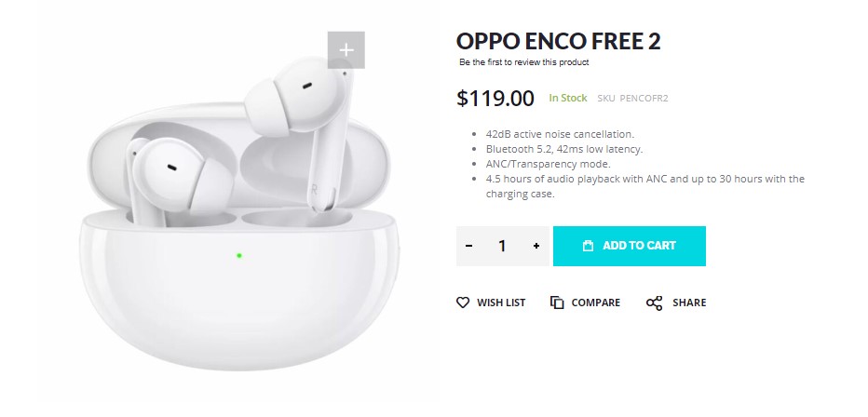Click the In Stock status label
Image resolution: width=868 pixels, height=417 pixels.
click(x=568, y=98)
